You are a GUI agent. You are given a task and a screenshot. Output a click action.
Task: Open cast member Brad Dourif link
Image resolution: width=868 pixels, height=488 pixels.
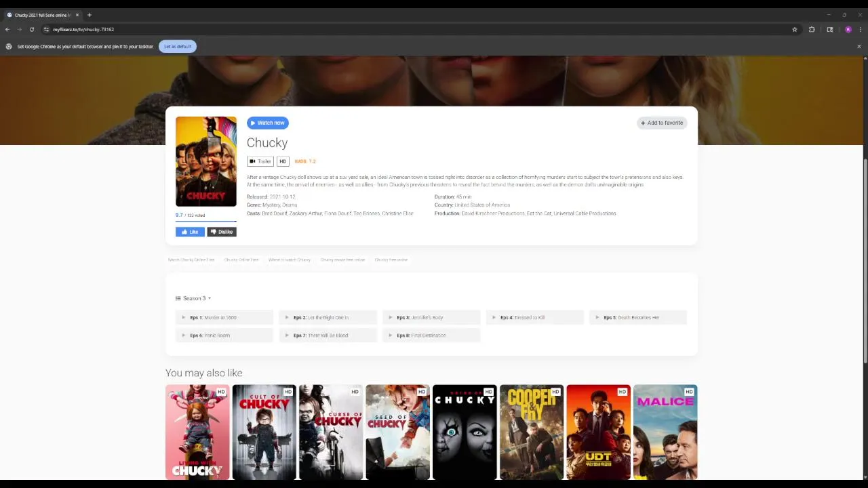pos(275,213)
